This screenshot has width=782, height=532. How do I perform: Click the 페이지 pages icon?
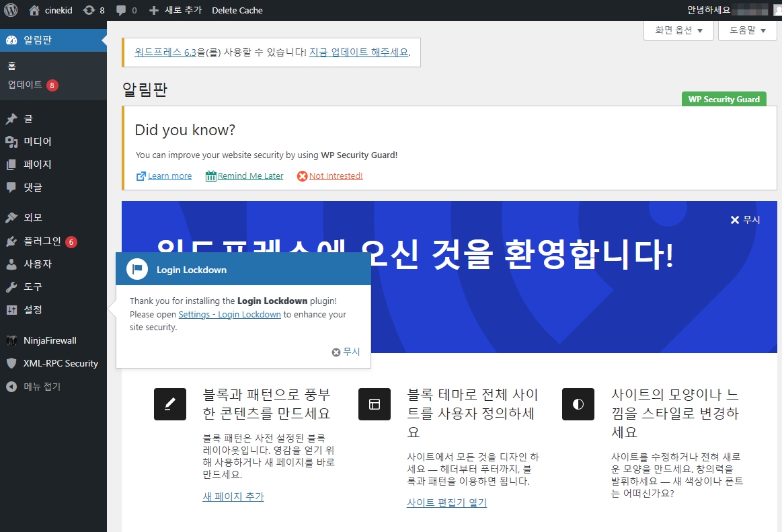click(11, 165)
